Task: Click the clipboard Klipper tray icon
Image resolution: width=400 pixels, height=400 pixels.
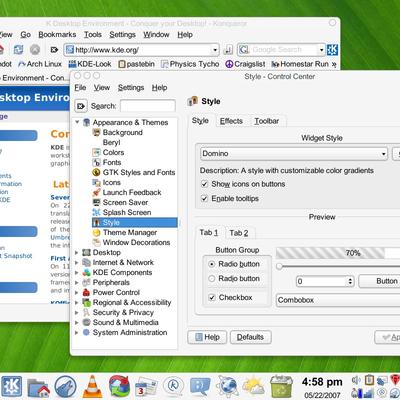Action: coord(369,380)
